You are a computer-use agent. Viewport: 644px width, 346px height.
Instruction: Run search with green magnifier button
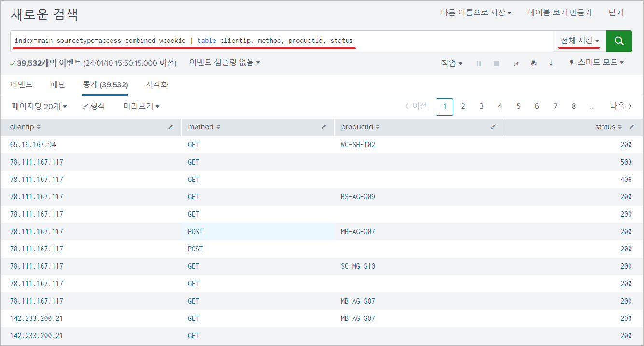[x=619, y=41]
